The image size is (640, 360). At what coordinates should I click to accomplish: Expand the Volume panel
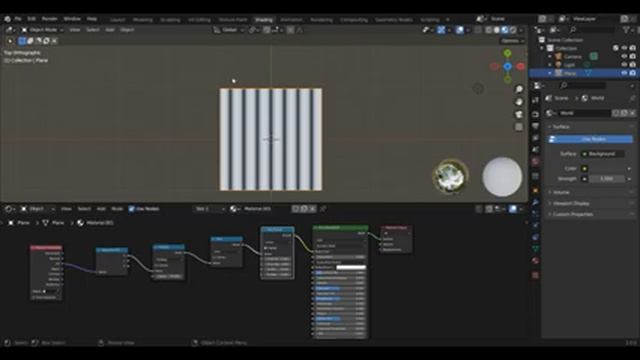click(x=561, y=192)
